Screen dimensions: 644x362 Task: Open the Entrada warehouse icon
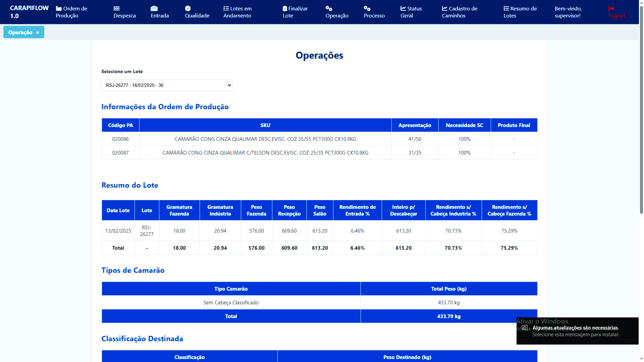point(154,9)
